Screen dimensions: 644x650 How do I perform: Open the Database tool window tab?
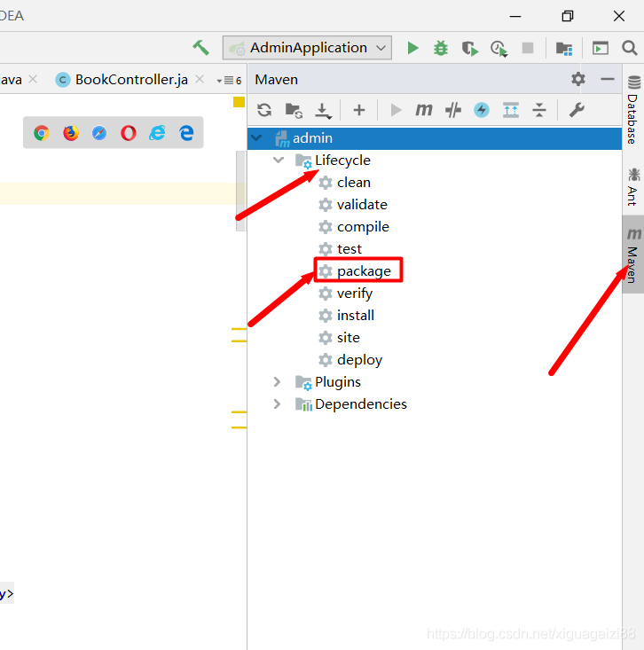(633, 109)
